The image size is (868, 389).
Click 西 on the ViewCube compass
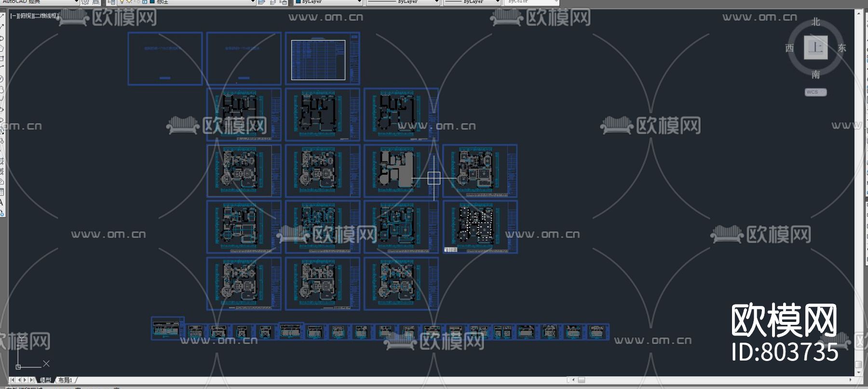click(x=789, y=48)
